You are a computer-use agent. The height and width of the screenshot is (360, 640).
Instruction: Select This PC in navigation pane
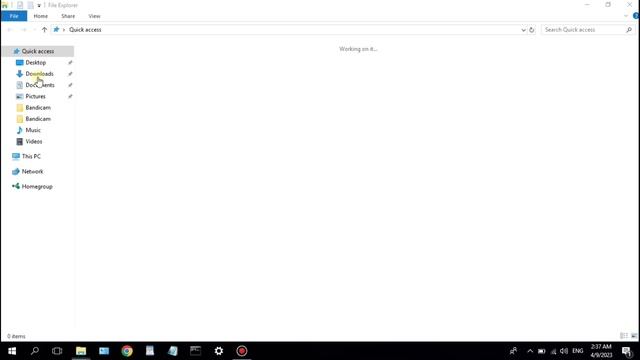(x=31, y=156)
